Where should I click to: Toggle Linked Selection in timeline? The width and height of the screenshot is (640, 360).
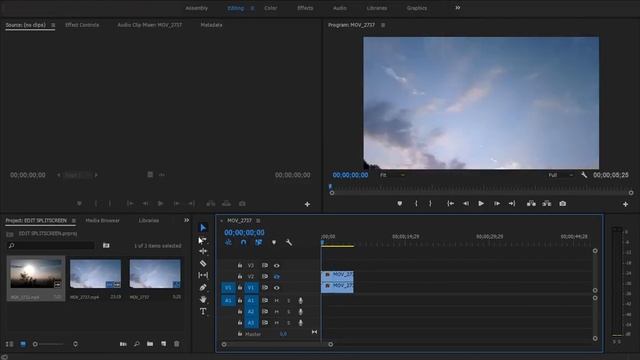259,242
